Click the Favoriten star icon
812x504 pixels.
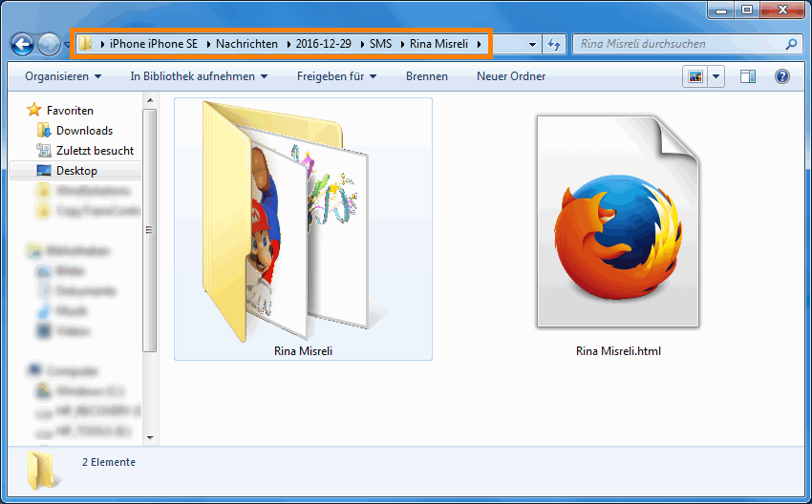(34, 109)
